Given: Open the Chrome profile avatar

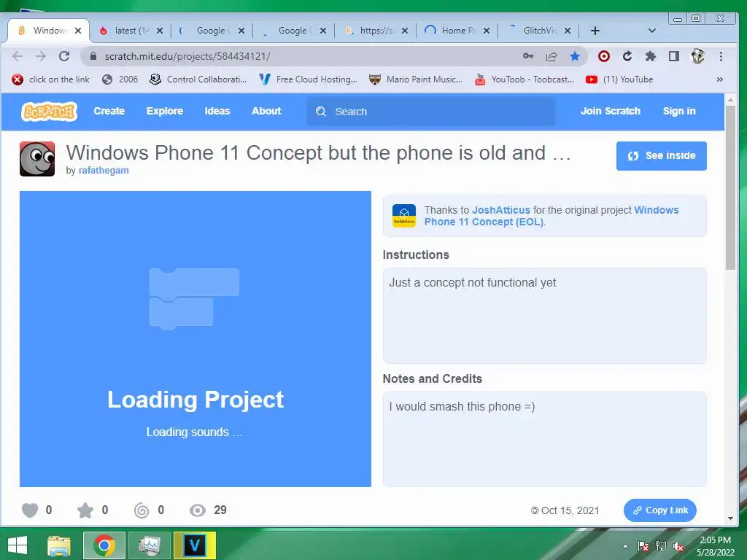Looking at the screenshot, I should tap(697, 56).
